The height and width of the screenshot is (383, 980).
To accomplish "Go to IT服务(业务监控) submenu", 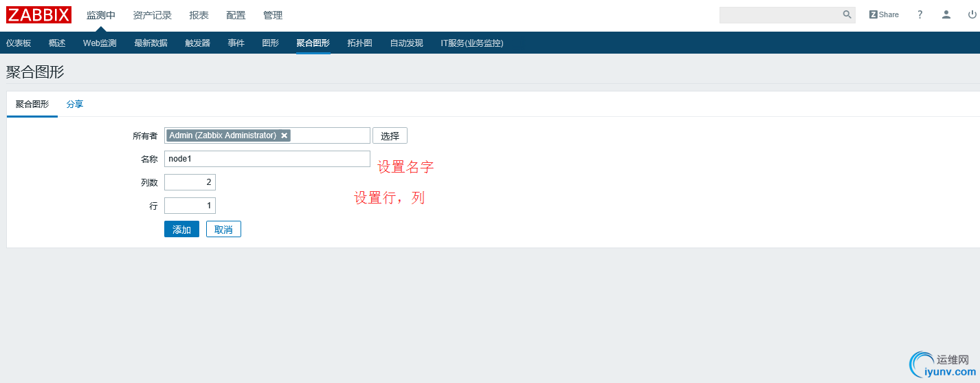I will tap(472, 43).
